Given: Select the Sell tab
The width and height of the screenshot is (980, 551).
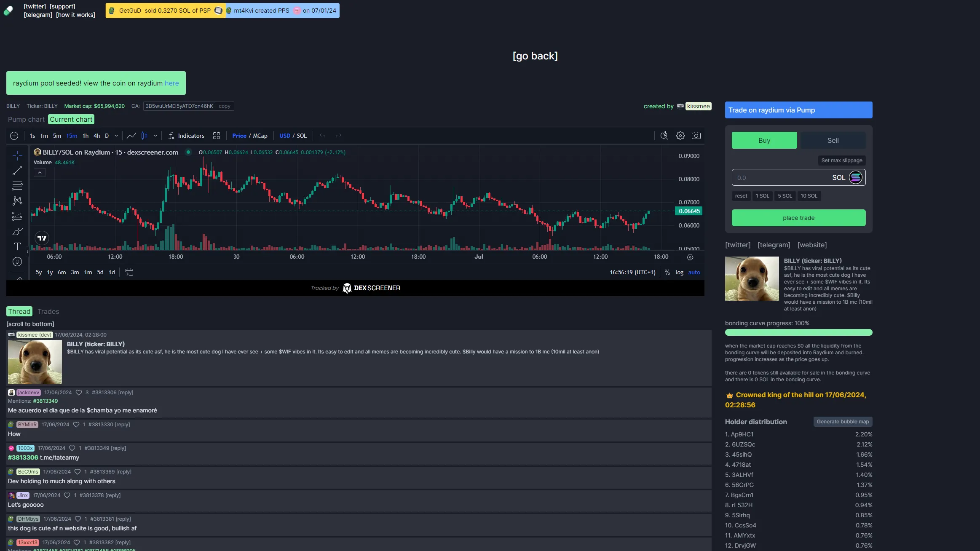Looking at the screenshot, I should click(x=833, y=140).
